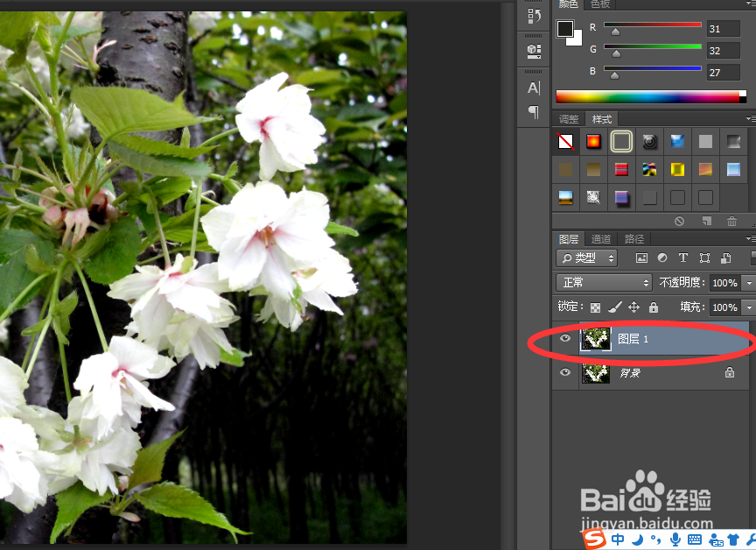Open the Styles panel flyout menu
This screenshot has width=756, height=550.
pyautogui.click(x=751, y=118)
